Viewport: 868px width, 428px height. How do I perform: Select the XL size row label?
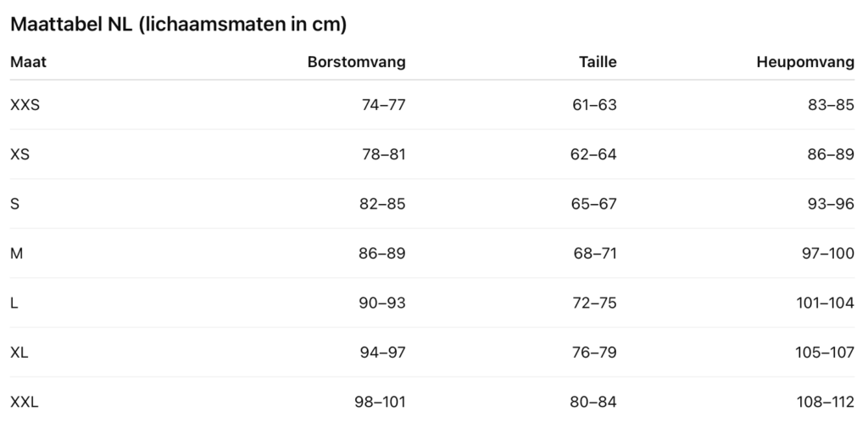(19, 353)
